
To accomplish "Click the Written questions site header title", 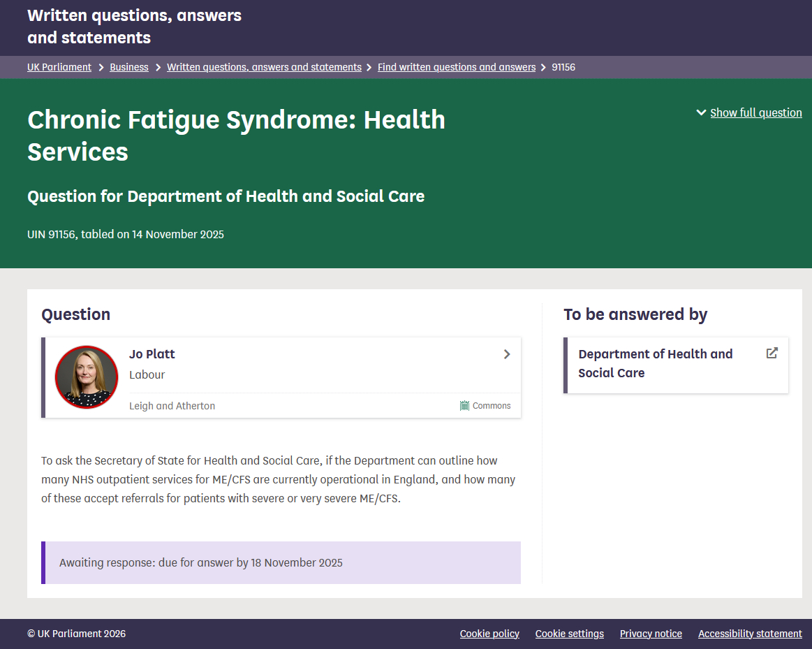I will 134,27.
